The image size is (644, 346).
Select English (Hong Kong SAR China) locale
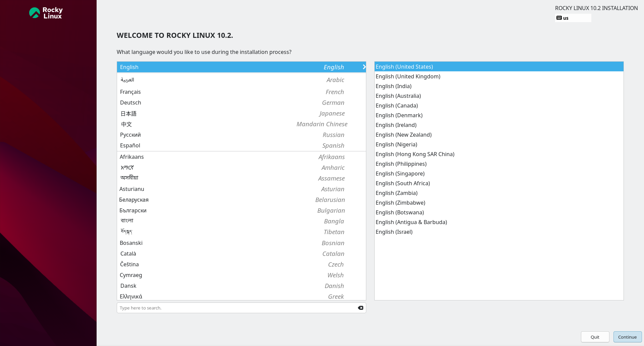499,154
